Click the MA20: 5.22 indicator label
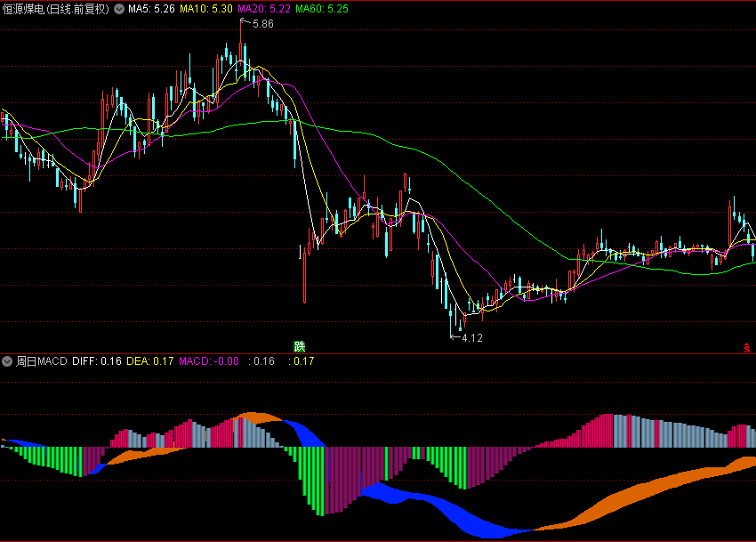 264,9
